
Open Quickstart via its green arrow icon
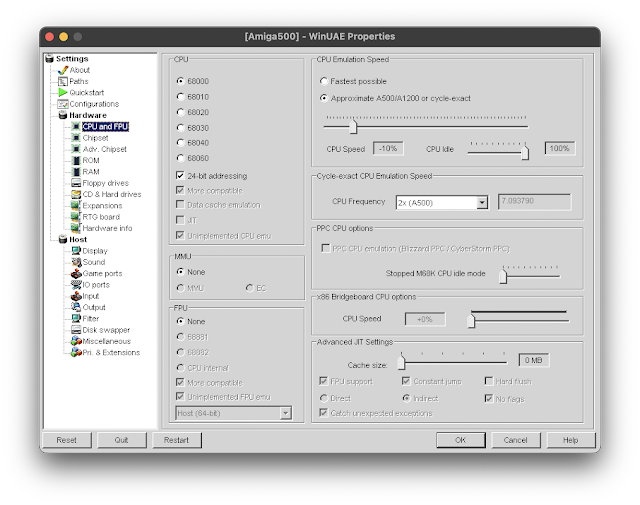click(63, 93)
